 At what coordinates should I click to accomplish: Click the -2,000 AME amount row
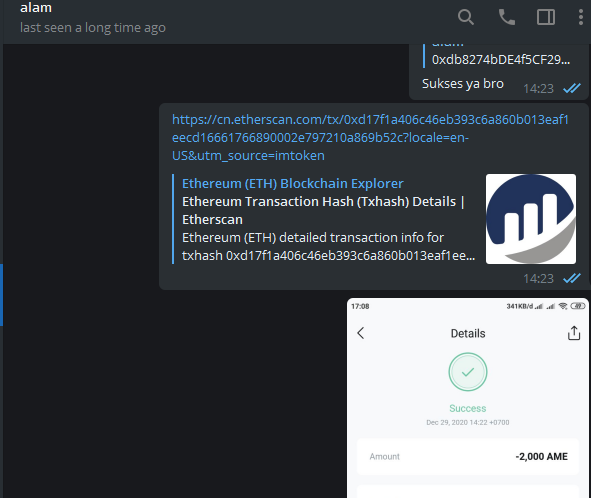[x=467, y=457]
